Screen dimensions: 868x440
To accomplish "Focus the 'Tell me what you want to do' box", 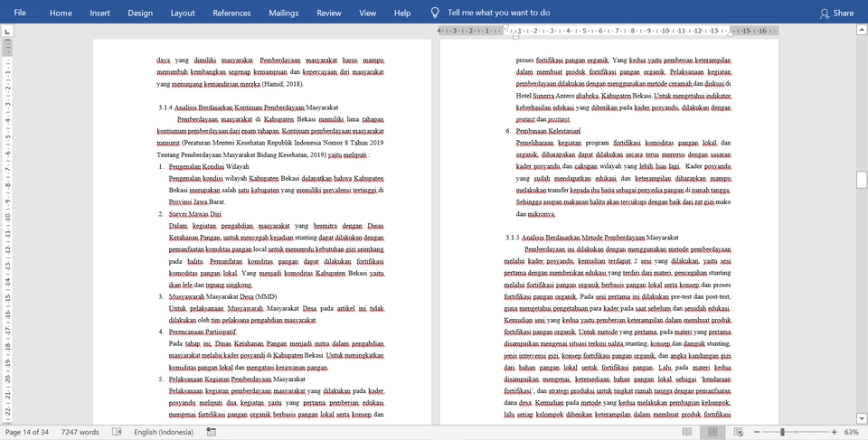I will (x=498, y=12).
